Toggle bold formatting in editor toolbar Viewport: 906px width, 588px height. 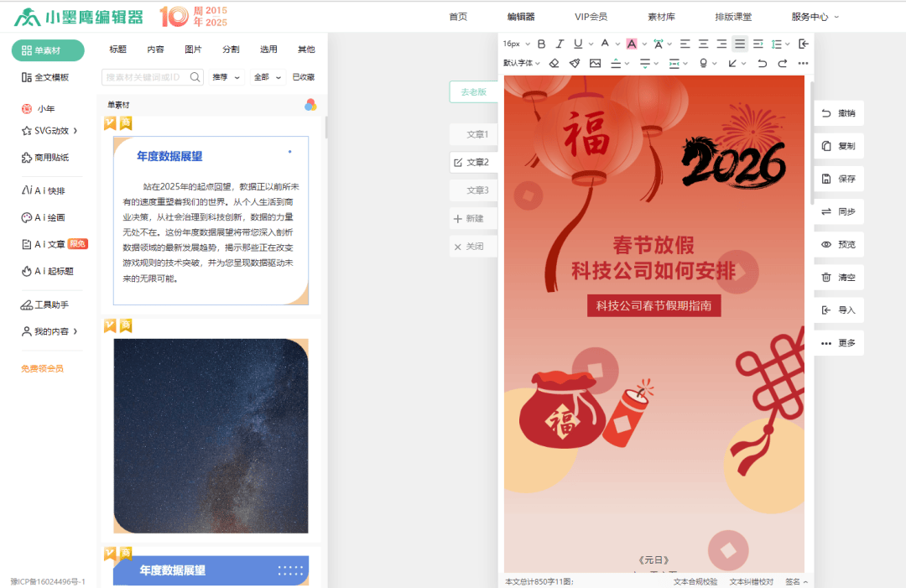tap(541, 44)
